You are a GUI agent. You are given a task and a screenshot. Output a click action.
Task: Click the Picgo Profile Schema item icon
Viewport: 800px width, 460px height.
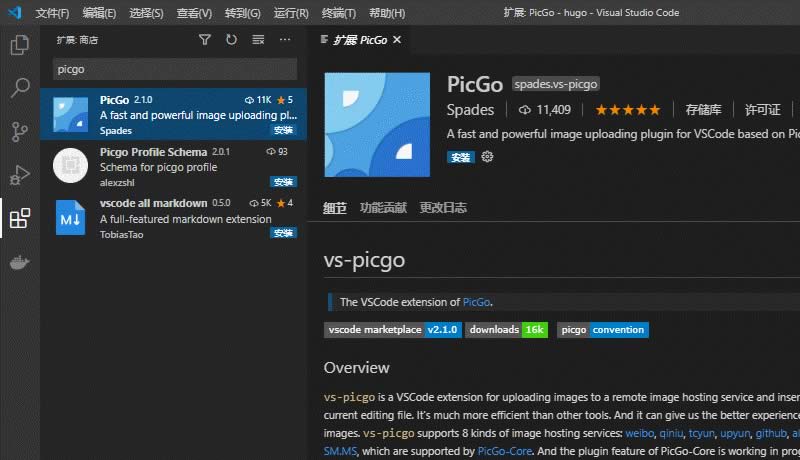pyautogui.click(x=70, y=166)
